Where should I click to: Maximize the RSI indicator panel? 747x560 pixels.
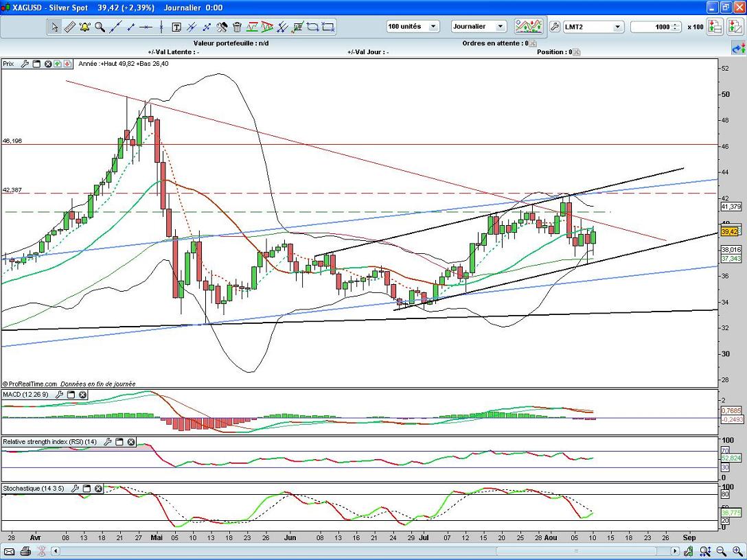(x=119, y=442)
